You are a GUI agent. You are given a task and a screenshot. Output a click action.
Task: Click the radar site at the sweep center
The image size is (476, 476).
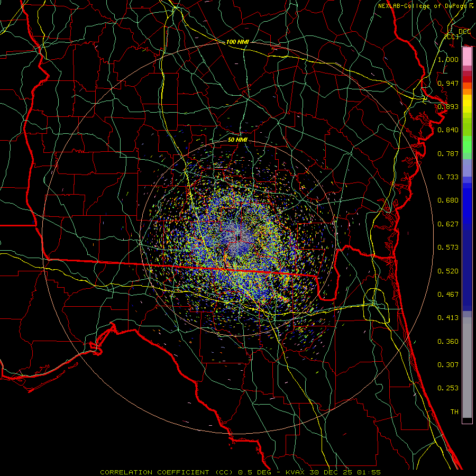coord(238,237)
